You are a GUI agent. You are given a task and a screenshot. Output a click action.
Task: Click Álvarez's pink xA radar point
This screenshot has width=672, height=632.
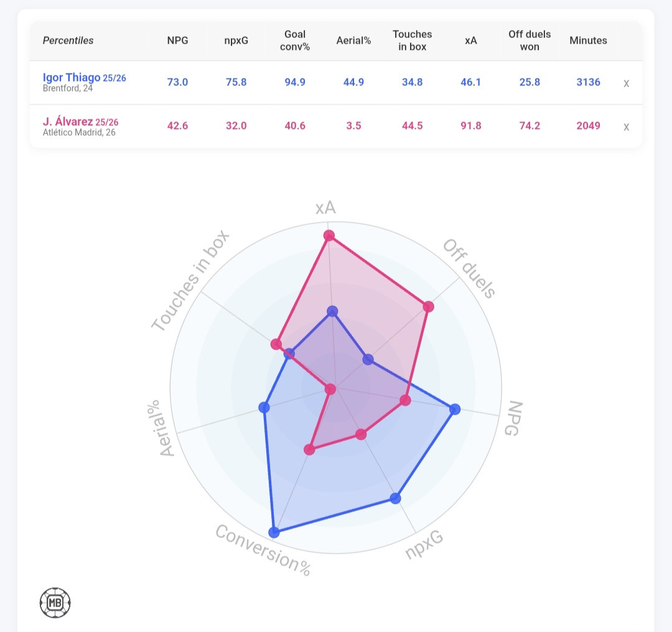point(329,235)
